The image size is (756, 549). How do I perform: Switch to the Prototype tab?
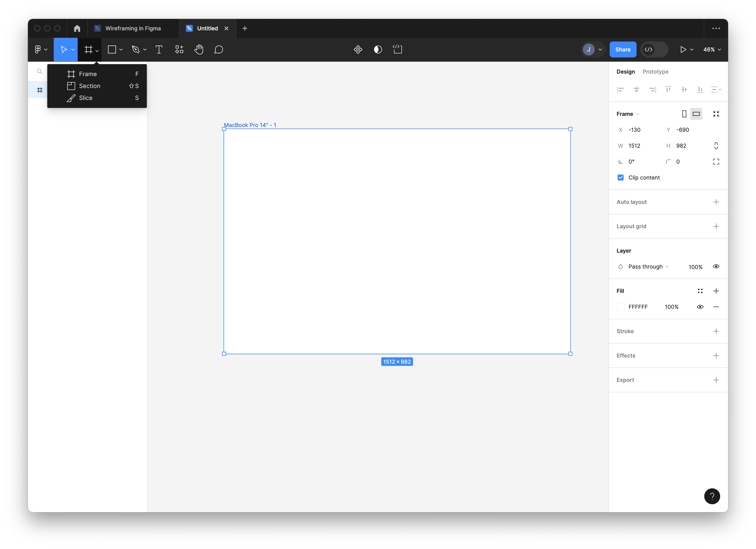click(x=655, y=71)
